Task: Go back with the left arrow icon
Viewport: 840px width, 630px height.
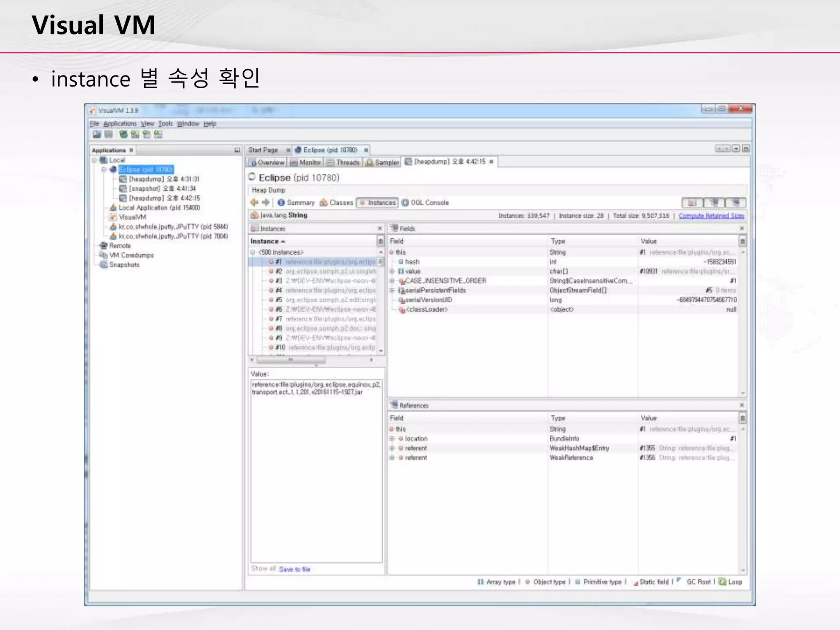Action: [254, 203]
